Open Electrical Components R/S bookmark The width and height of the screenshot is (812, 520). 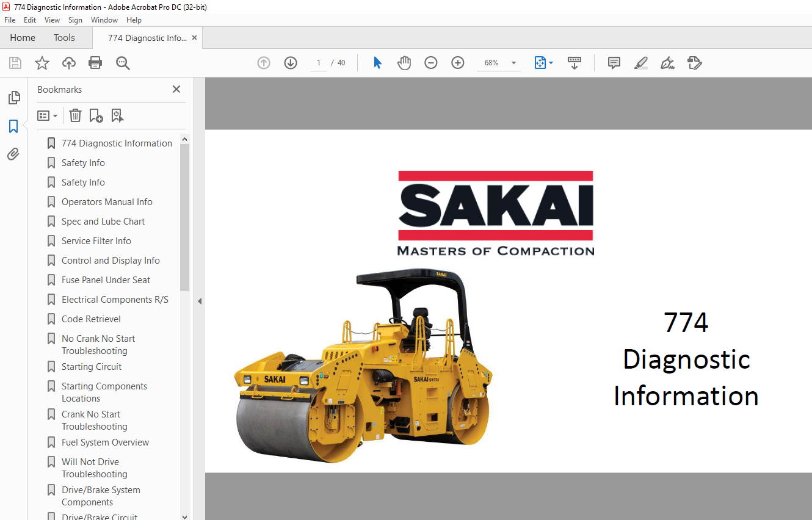[x=115, y=300]
